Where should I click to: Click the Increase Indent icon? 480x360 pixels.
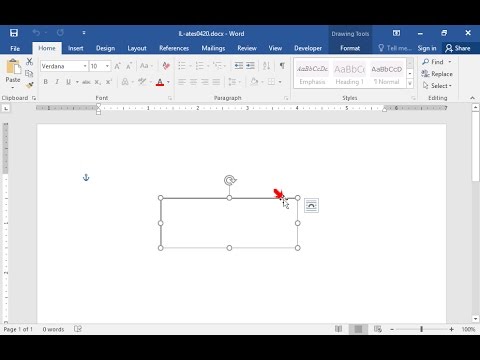click(x=250, y=66)
